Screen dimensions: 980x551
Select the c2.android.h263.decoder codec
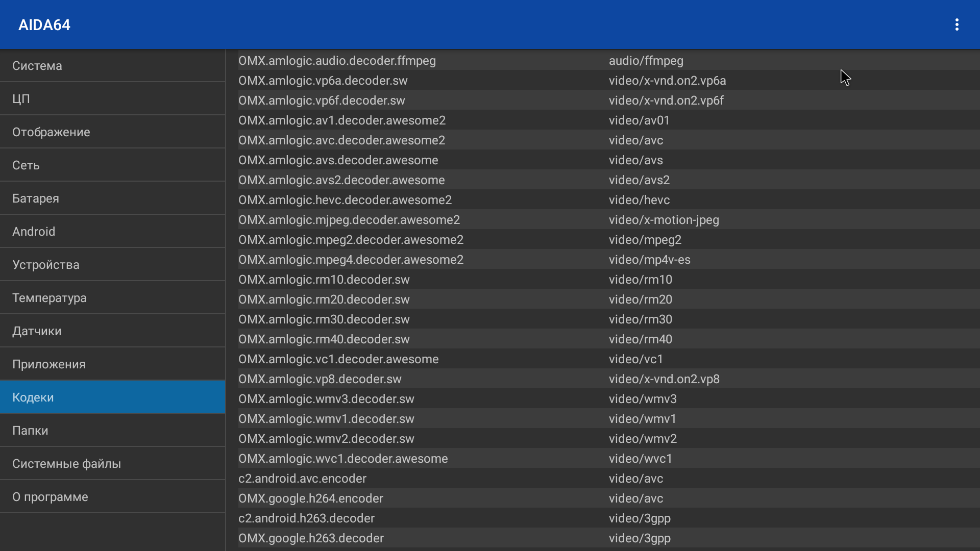pyautogui.click(x=608, y=518)
